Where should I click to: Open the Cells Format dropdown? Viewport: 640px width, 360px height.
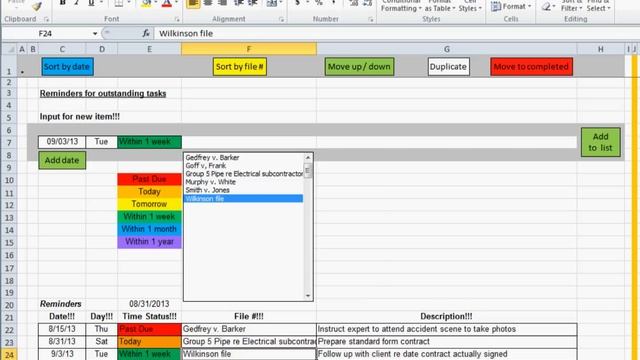pos(511,7)
